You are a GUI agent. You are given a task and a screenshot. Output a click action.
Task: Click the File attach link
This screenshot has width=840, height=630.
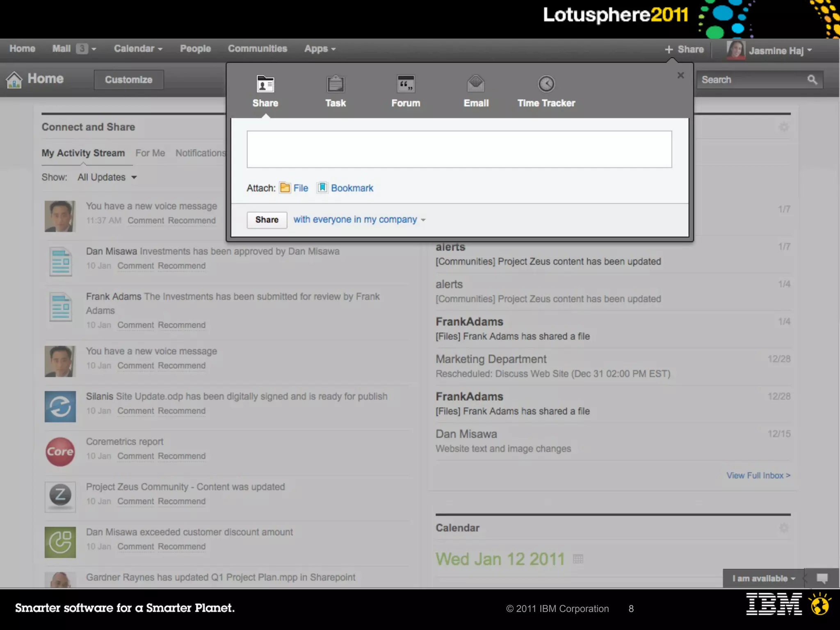301,188
